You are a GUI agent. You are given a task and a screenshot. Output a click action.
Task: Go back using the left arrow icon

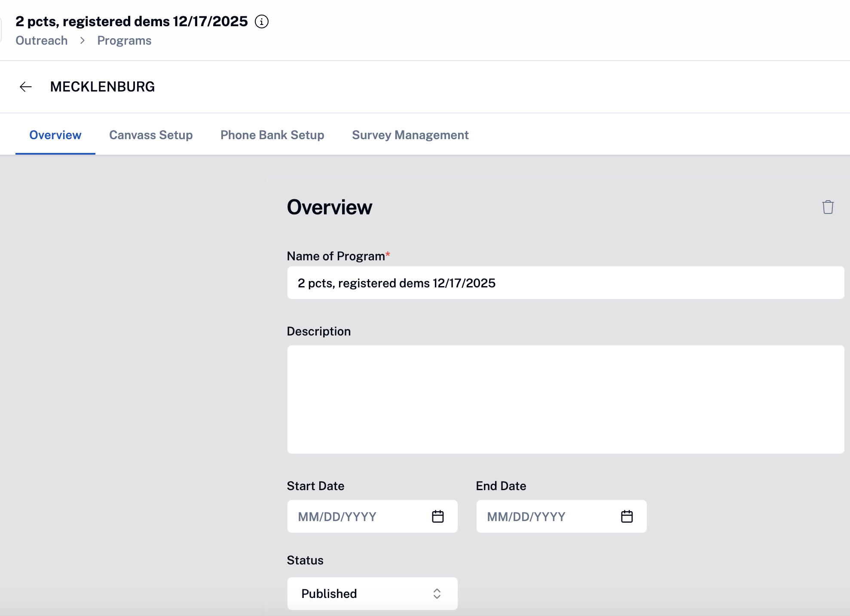point(26,87)
